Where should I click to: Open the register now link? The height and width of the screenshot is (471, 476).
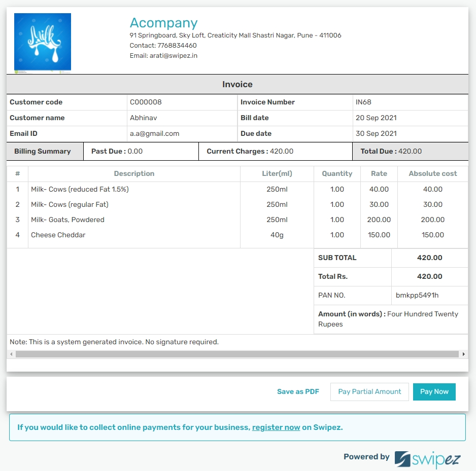[x=276, y=427]
